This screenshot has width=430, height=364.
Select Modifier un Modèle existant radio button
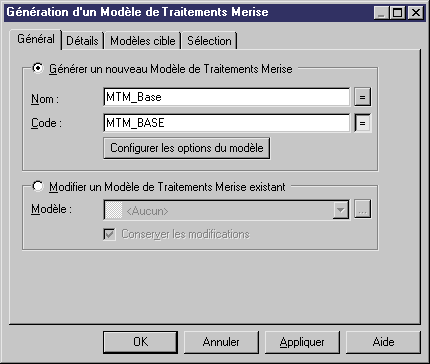(38, 186)
